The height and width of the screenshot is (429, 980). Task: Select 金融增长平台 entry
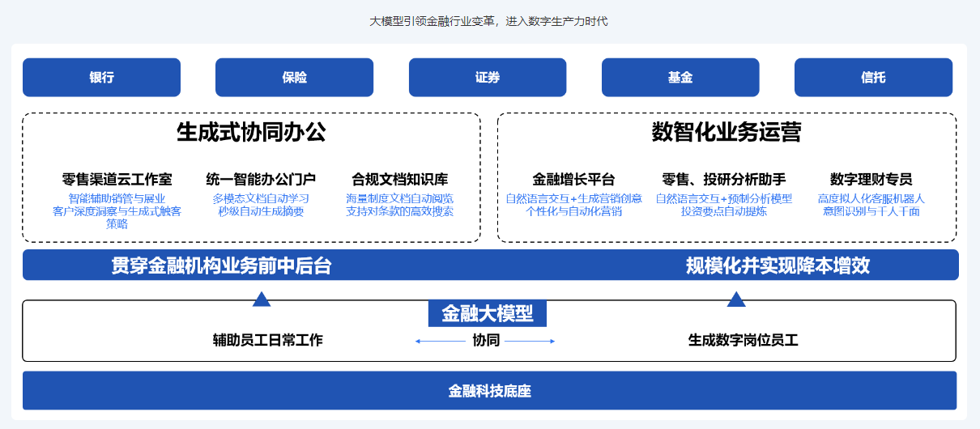573,179
